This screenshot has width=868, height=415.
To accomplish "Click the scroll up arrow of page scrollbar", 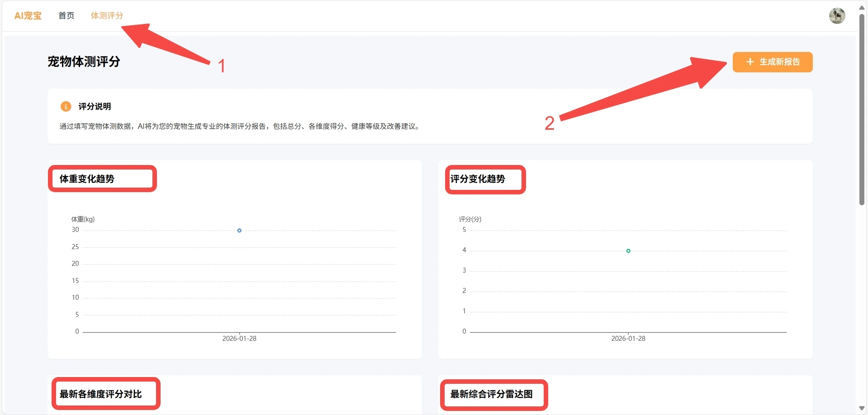I will (x=862, y=7).
